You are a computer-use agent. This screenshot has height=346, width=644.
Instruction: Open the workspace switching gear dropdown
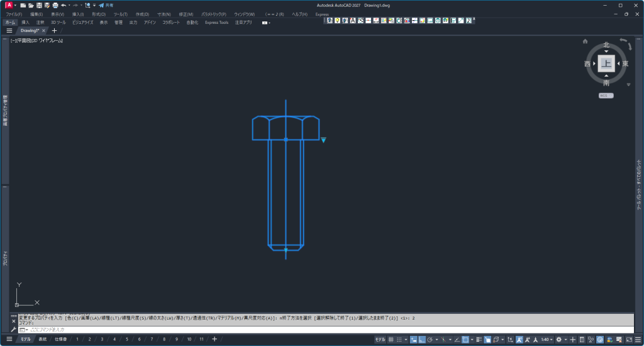coord(560,339)
